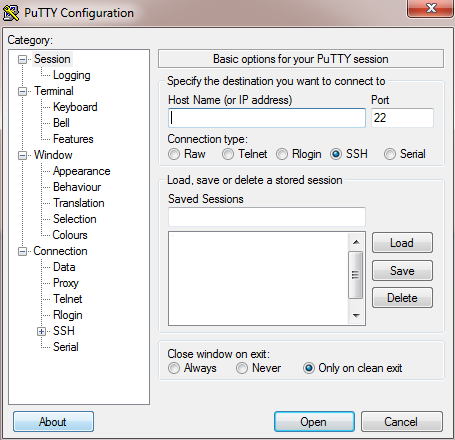Choose Telnet as connection type
This screenshot has height=440, width=455.
pyautogui.click(x=228, y=154)
